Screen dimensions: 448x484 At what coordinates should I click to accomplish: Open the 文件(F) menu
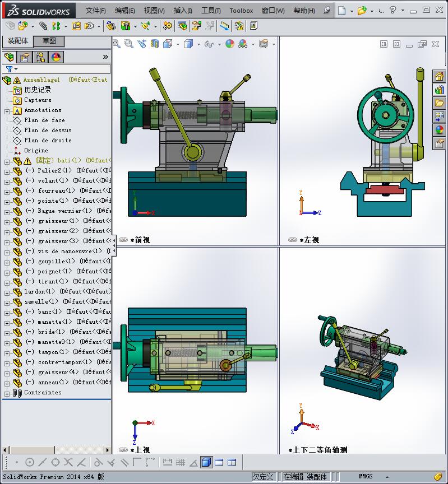95,11
